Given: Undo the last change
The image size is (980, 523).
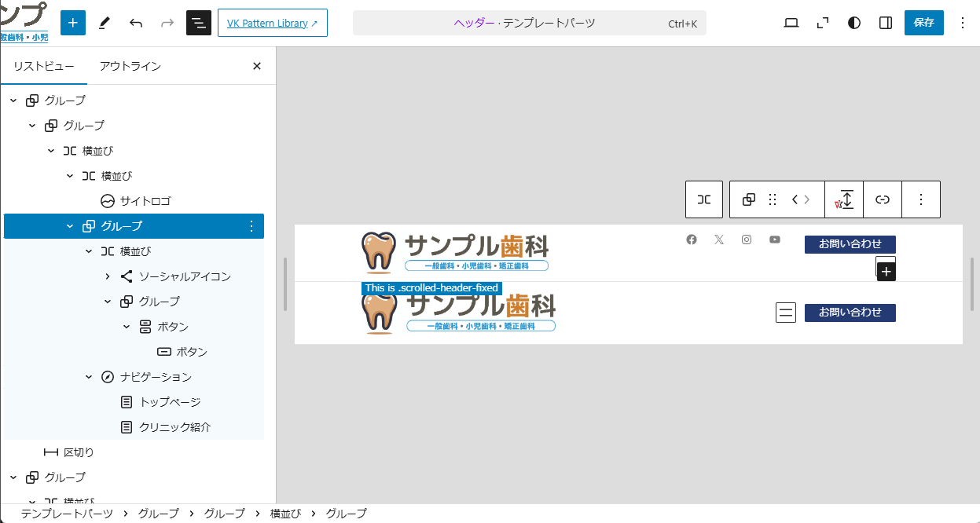Looking at the screenshot, I should pyautogui.click(x=136, y=23).
